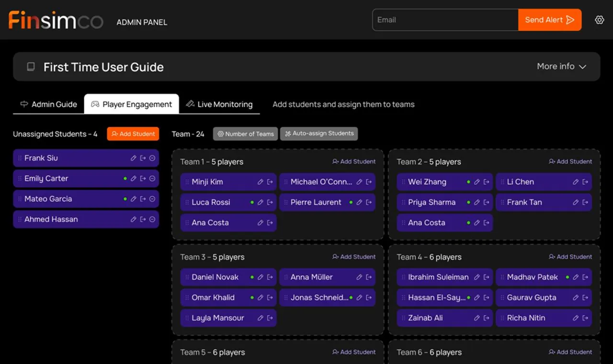
Task: Click the edit pencil on Ahmed Hassan's row
Action: (134, 220)
